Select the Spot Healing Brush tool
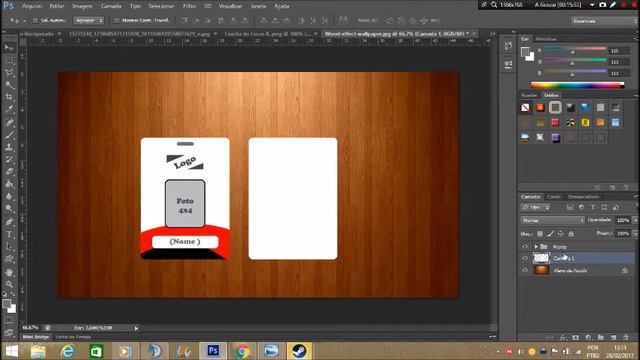Screen dimensions: 640x360 (9, 122)
